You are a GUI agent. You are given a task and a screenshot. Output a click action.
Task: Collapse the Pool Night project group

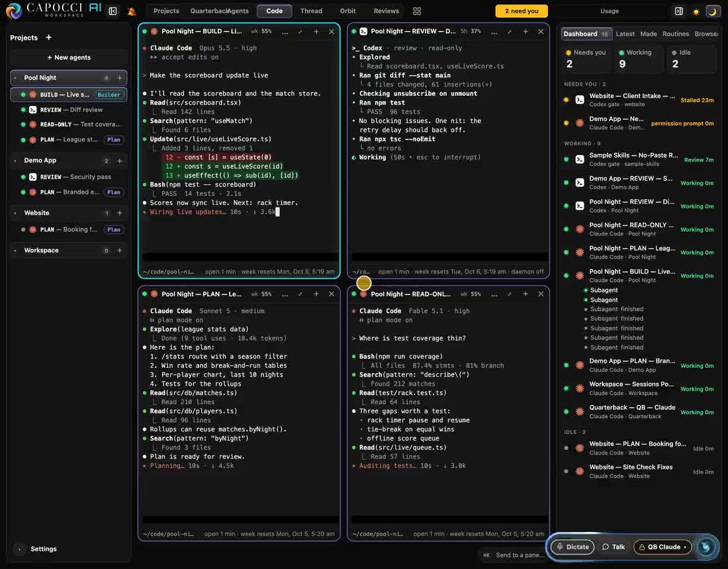point(15,78)
